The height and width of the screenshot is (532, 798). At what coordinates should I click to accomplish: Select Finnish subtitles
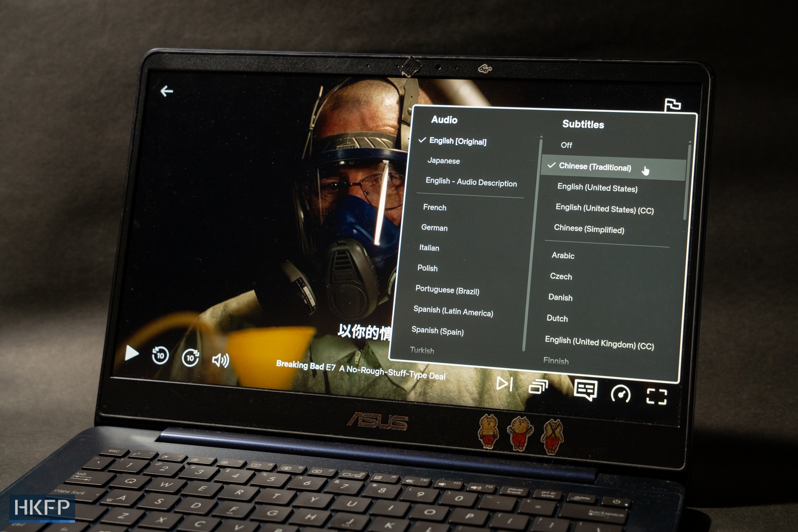tap(556, 361)
